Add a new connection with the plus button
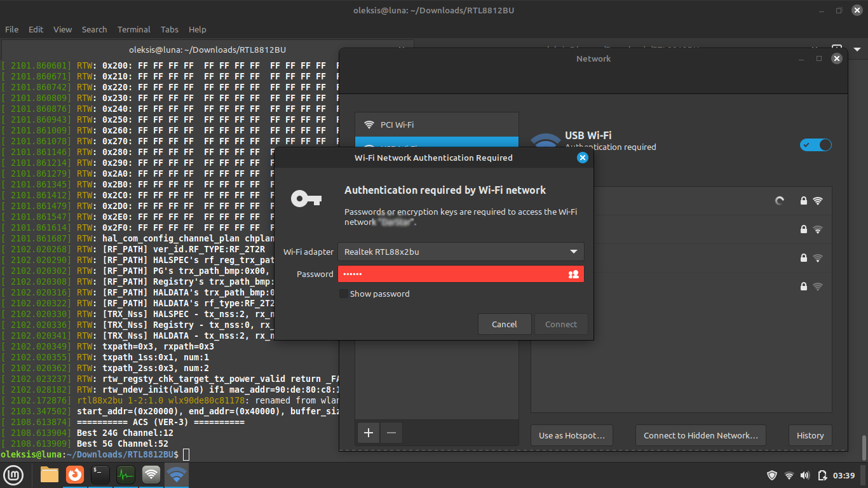The width and height of the screenshot is (868, 488). click(369, 433)
